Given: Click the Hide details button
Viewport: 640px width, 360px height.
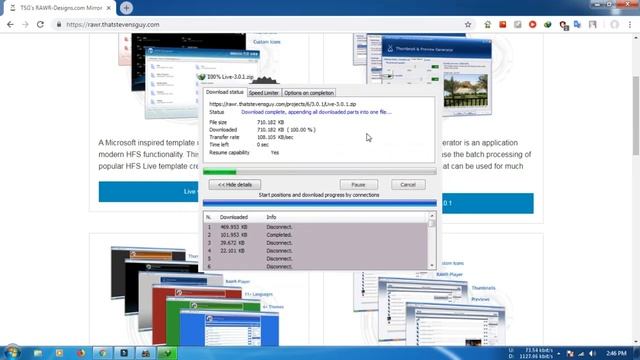Looking at the screenshot, I should (x=235, y=184).
